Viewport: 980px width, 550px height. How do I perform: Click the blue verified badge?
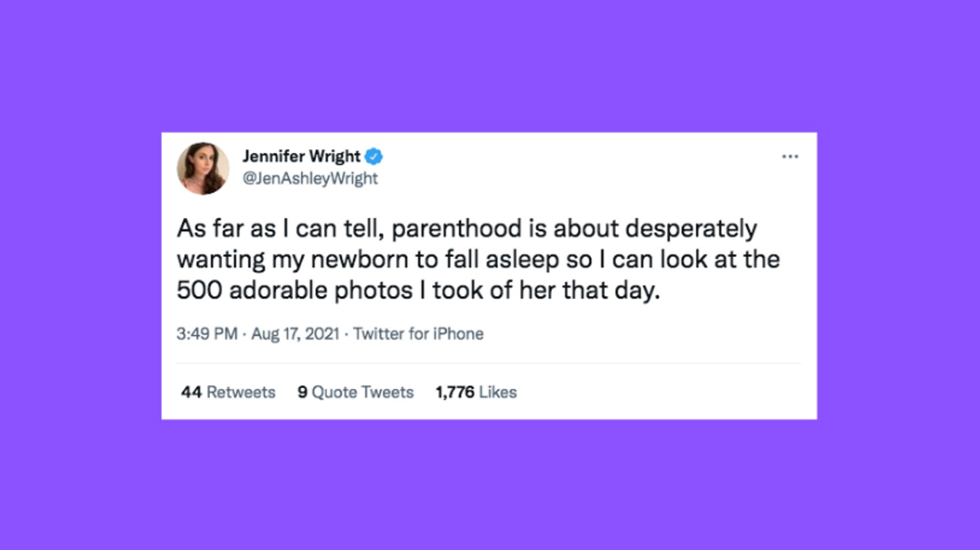pyautogui.click(x=374, y=157)
